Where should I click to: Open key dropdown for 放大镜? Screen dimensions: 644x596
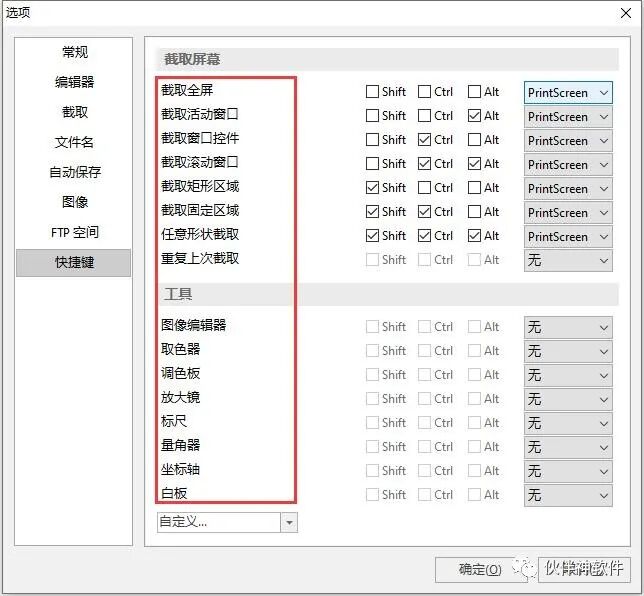coord(568,399)
